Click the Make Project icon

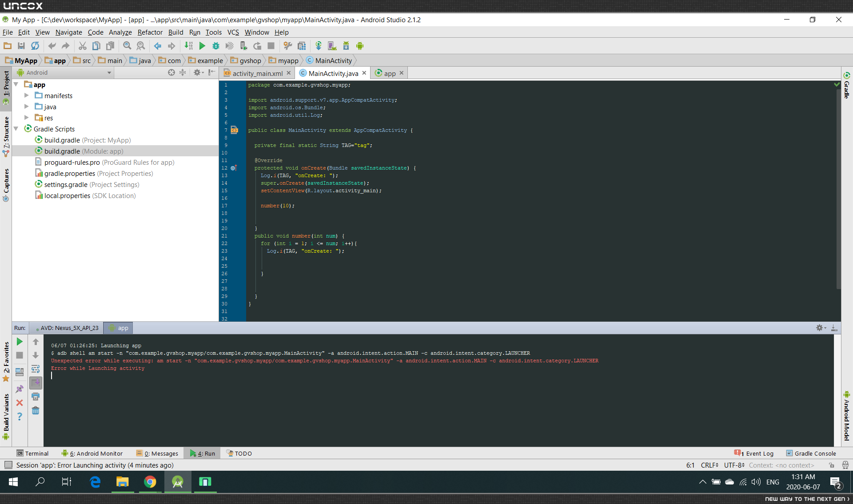[x=189, y=46]
